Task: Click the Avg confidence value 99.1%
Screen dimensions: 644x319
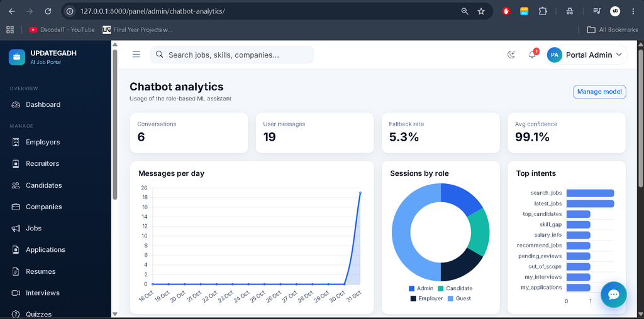Action: (x=532, y=138)
